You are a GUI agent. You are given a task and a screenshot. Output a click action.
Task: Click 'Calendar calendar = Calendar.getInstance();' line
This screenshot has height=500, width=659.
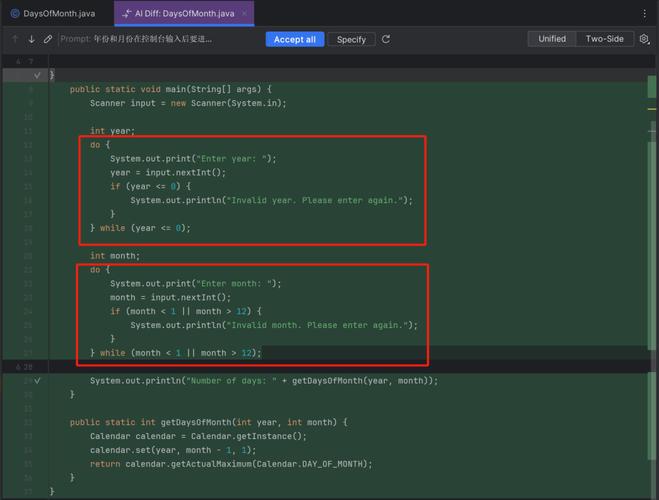[198, 436]
